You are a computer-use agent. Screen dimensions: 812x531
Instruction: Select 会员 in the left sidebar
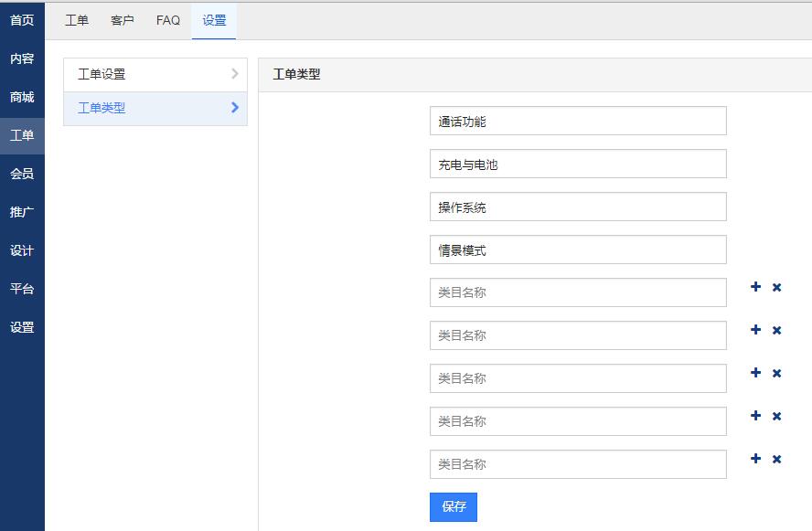(x=22, y=174)
